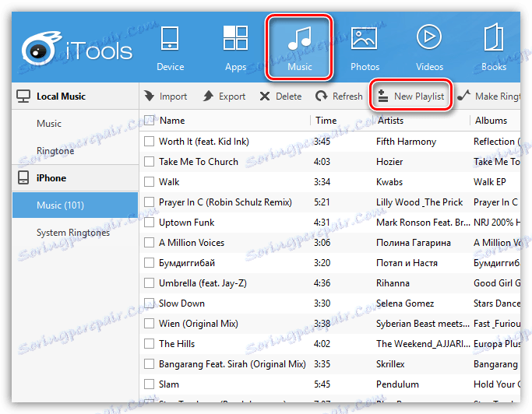Switch to the Books tab label
Image resolution: width=532 pixels, height=414 pixels.
coord(494,67)
